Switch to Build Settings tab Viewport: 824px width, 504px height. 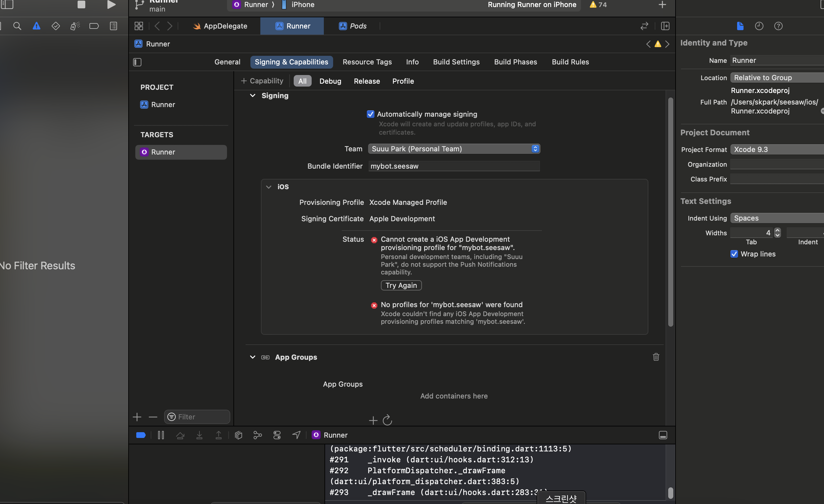coord(456,62)
